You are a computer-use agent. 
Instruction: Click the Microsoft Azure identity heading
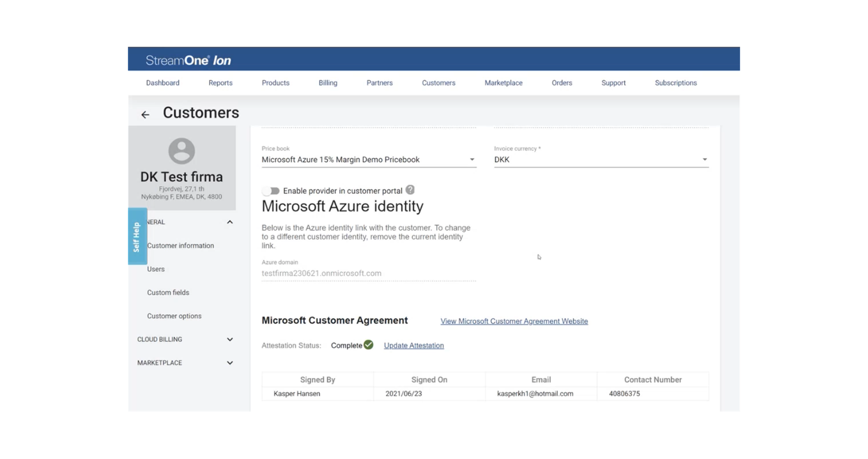tap(342, 206)
